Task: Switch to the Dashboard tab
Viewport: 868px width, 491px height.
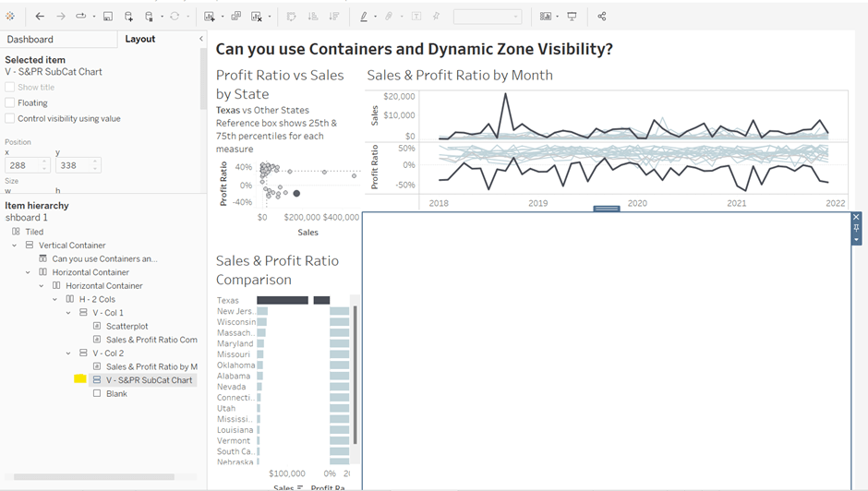Action: pyautogui.click(x=30, y=40)
